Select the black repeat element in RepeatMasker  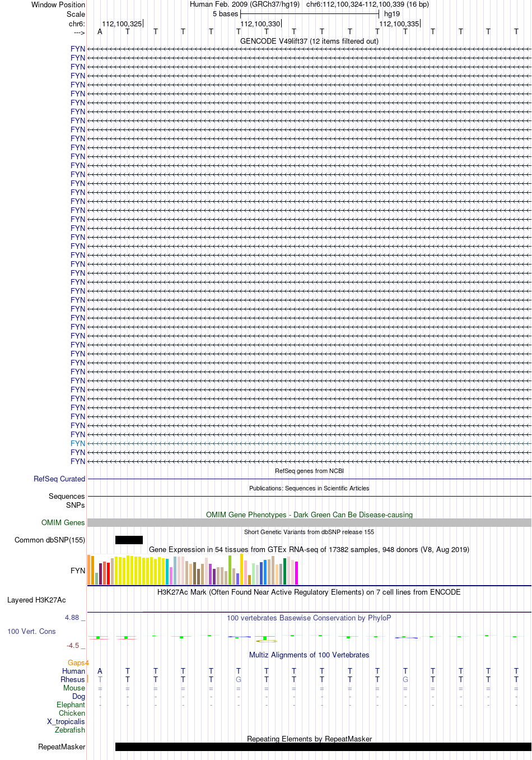click(323, 747)
